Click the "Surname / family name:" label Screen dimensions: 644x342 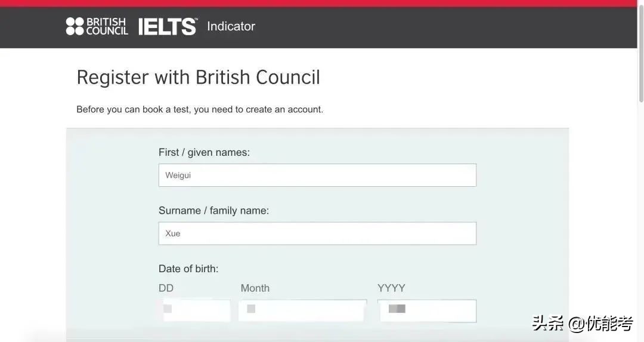(x=213, y=211)
